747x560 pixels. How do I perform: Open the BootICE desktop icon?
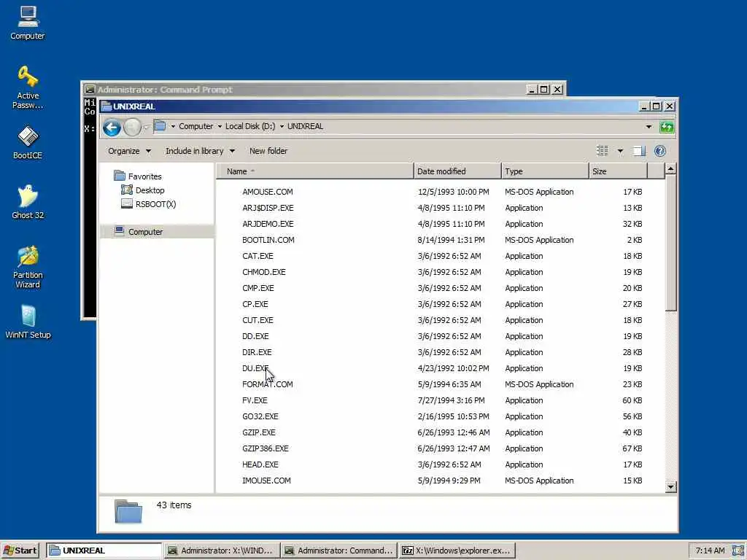pyautogui.click(x=28, y=143)
